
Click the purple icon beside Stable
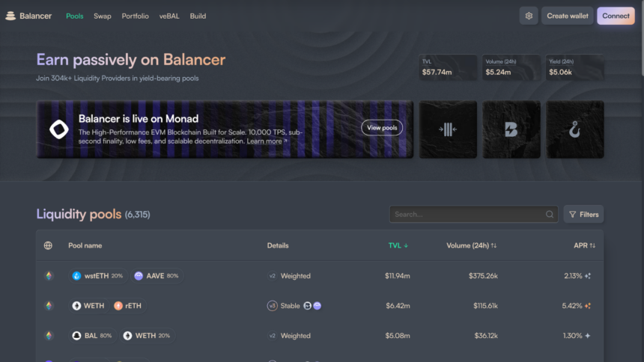click(x=317, y=306)
